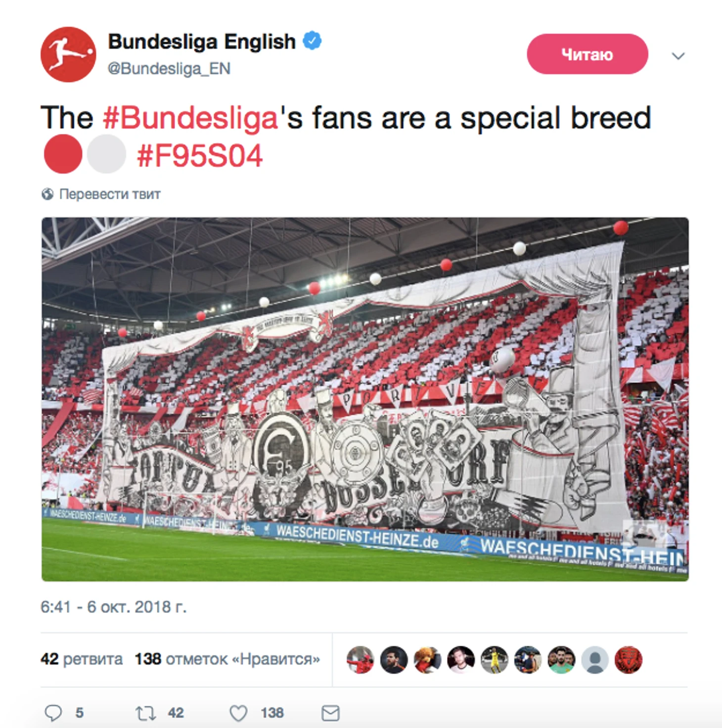This screenshot has height=728, width=722.
Task: Open the @Bundesliga_EN handle
Action: [x=169, y=68]
